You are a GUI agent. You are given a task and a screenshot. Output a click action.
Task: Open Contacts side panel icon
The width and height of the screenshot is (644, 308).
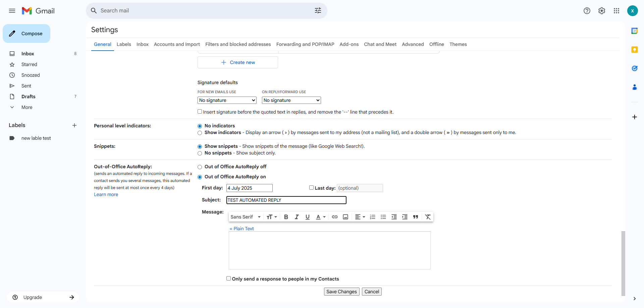tap(635, 87)
